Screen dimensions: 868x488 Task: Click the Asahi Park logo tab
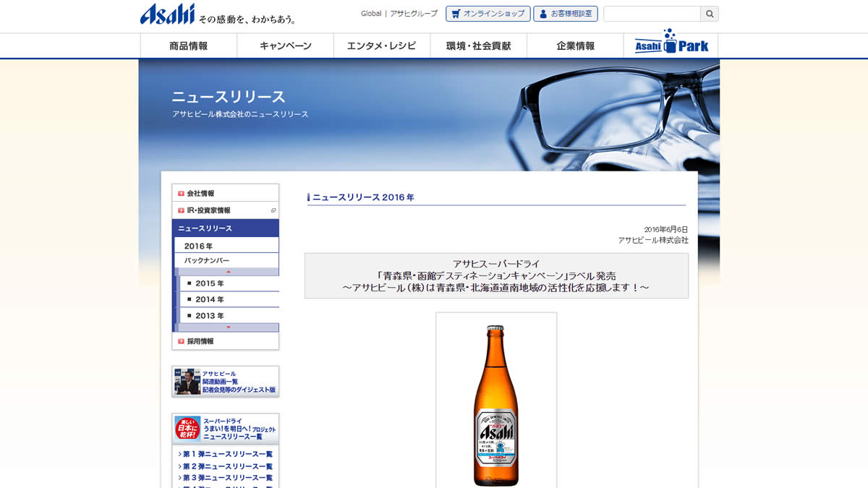click(671, 43)
